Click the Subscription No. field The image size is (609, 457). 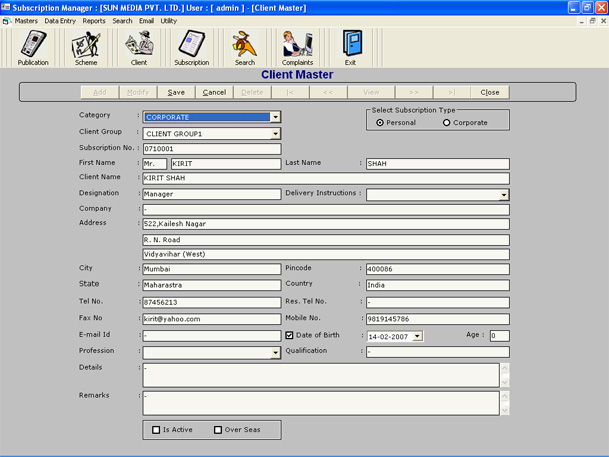[212, 149]
